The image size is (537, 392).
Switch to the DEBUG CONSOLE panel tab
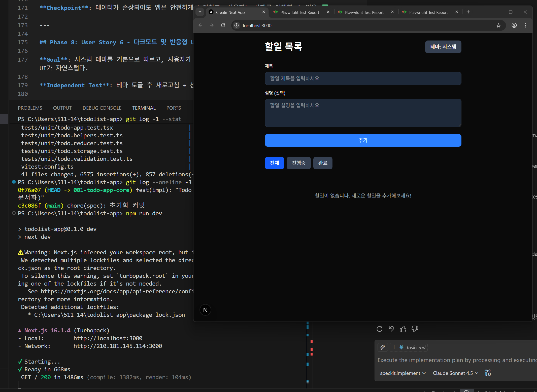coord(102,108)
